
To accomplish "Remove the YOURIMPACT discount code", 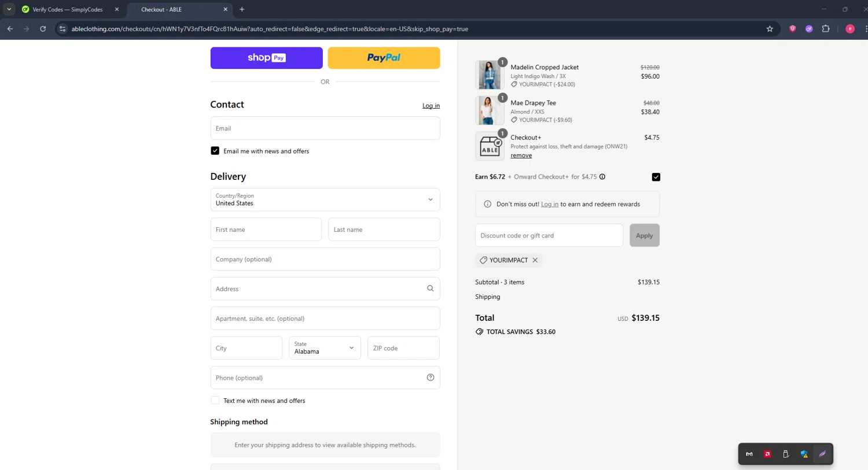I will 535,260.
